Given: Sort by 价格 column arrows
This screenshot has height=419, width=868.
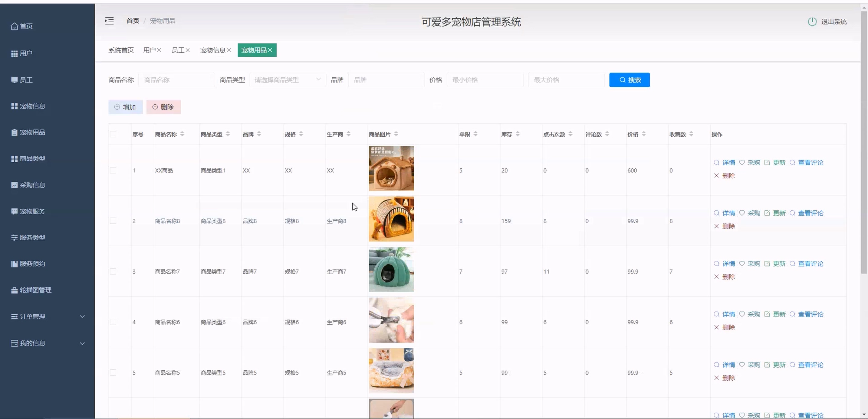Looking at the screenshot, I should point(644,134).
